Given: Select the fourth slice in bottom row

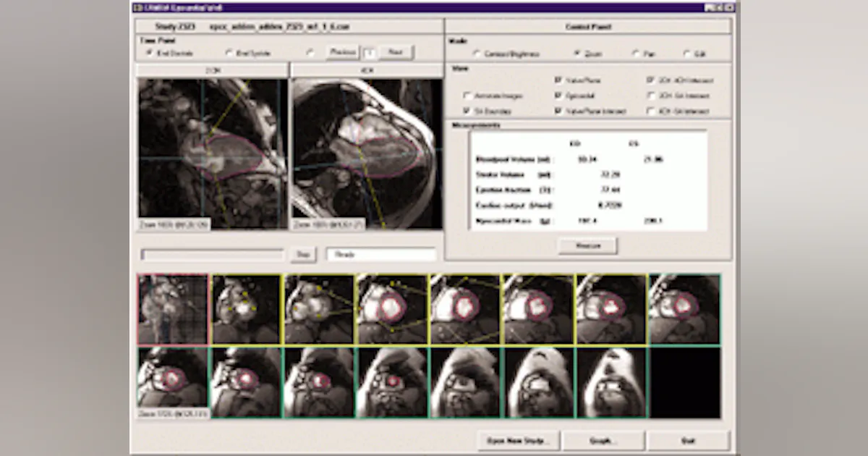Looking at the screenshot, I should [x=392, y=381].
